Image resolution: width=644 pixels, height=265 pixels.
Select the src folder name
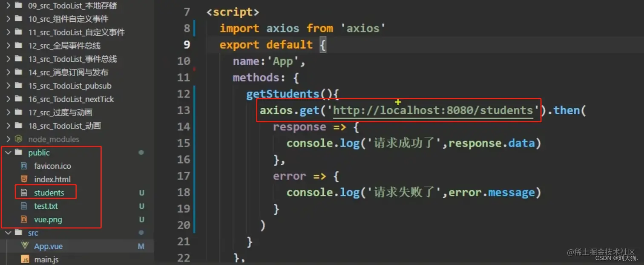[x=33, y=233]
